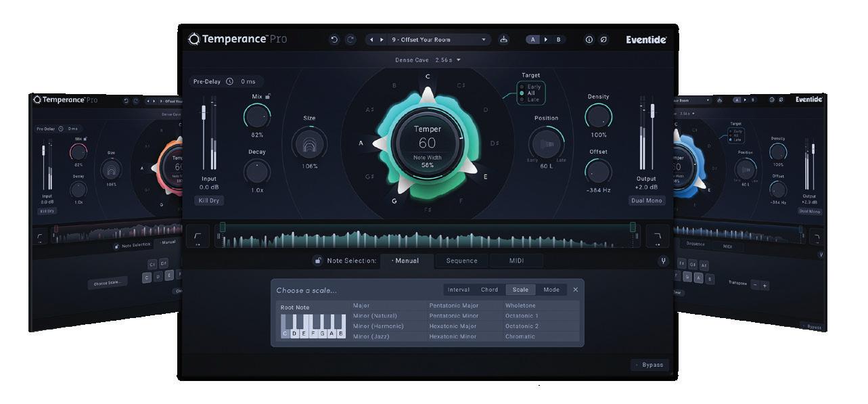
Task: Select the Interval tab
Action: pos(459,290)
